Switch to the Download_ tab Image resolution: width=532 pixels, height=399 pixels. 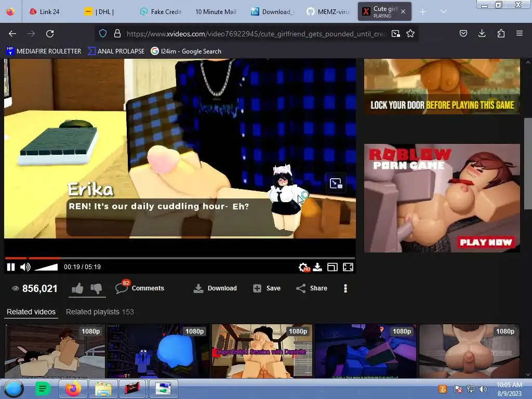click(273, 11)
